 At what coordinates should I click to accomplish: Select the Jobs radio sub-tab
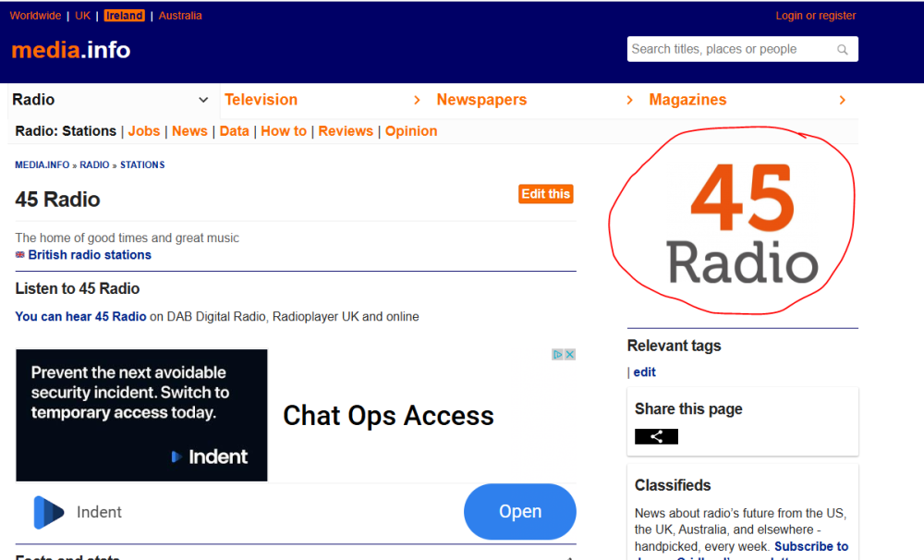tap(144, 131)
